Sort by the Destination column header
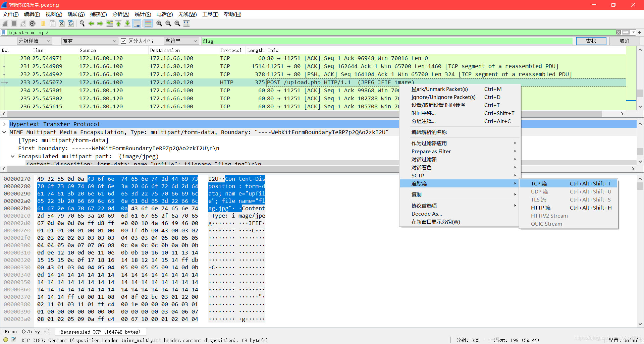 tap(183, 50)
